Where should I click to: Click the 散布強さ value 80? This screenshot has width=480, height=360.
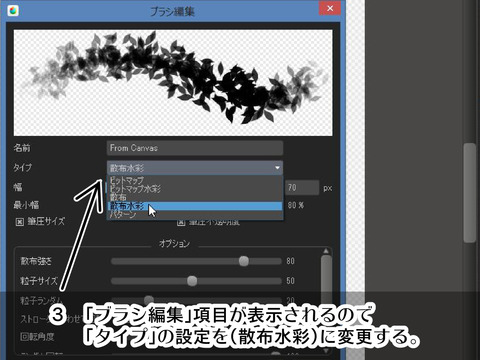[x=290, y=261]
